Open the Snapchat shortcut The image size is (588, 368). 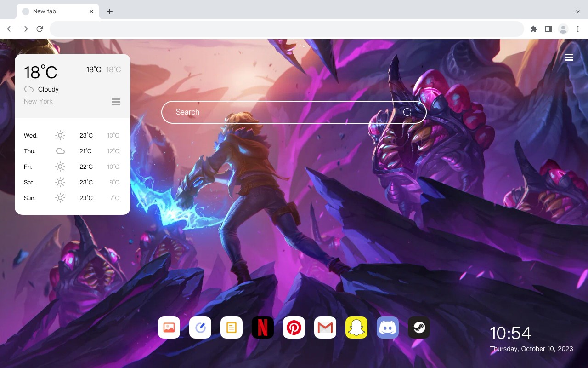[x=356, y=328]
